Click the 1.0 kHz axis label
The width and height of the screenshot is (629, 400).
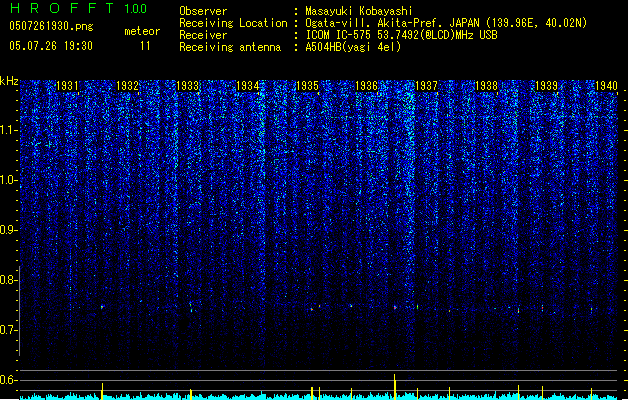tap(9, 180)
